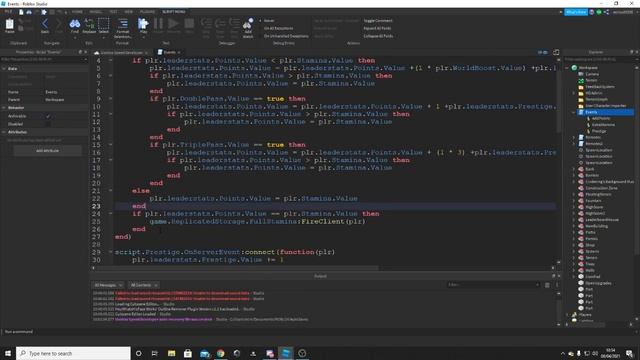Select the Terrain item in Explorer
640x360 pixels.
pyautogui.click(x=591, y=80)
